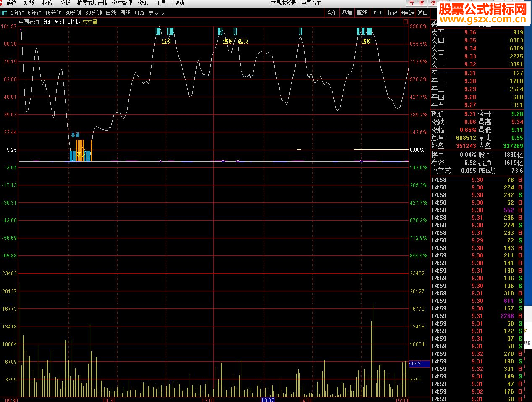Click the 中国石油 stock name above chart
This screenshot has height=402, width=532.
[29, 22]
